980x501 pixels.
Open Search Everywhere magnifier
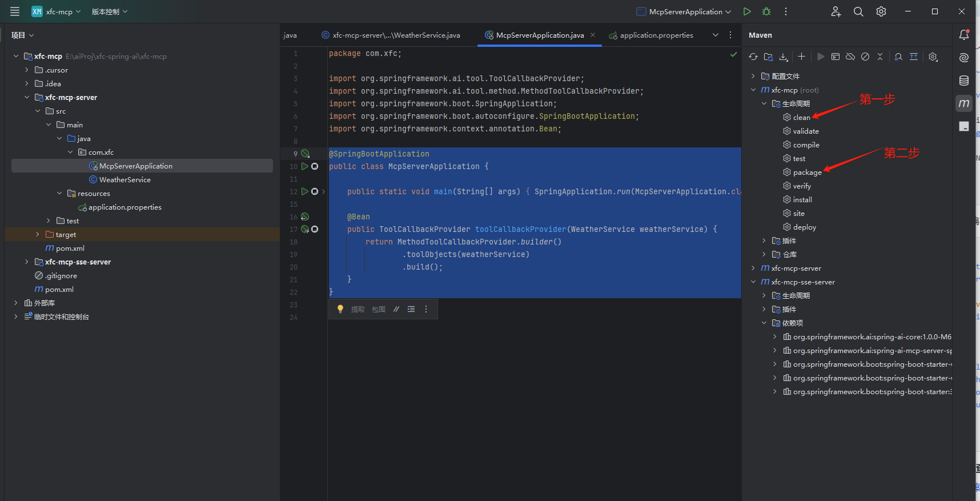pyautogui.click(x=858, y=11)
